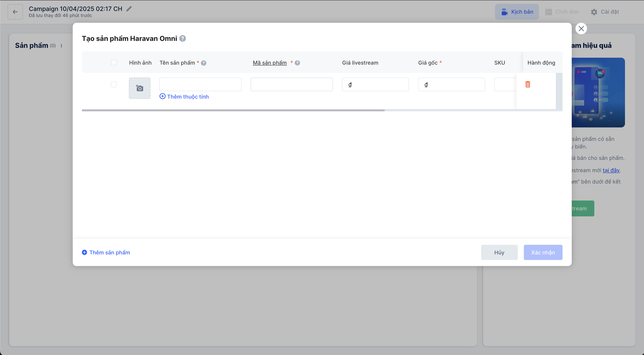Click the back arrow button
This screenshot has width=644, height=355.
click(15, 12)
